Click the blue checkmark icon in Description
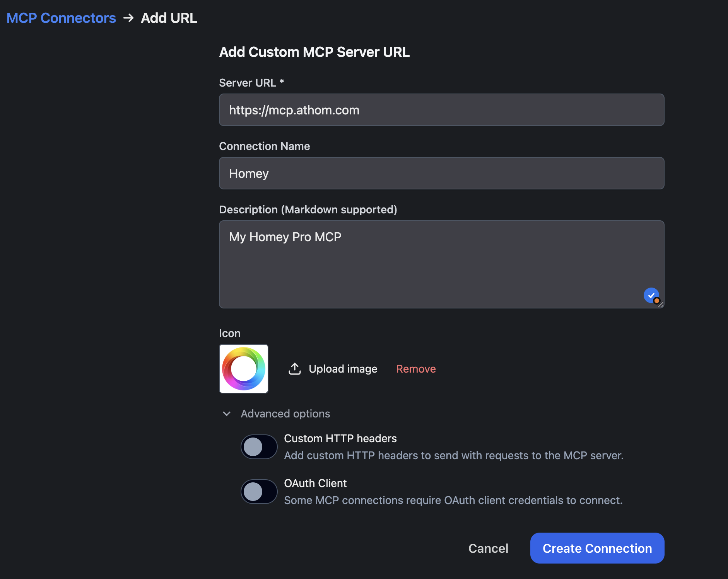This screenshot has height=579, width=728. click(x=651, y=295)
